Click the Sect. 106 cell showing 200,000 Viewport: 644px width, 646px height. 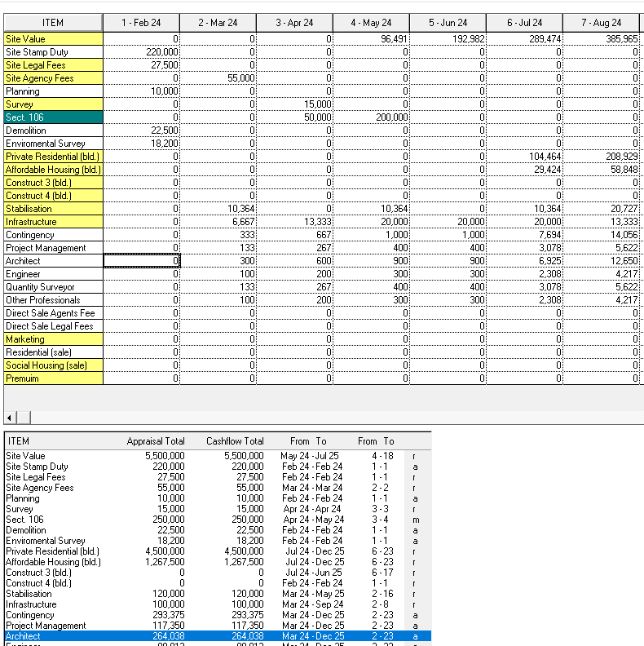372,117
